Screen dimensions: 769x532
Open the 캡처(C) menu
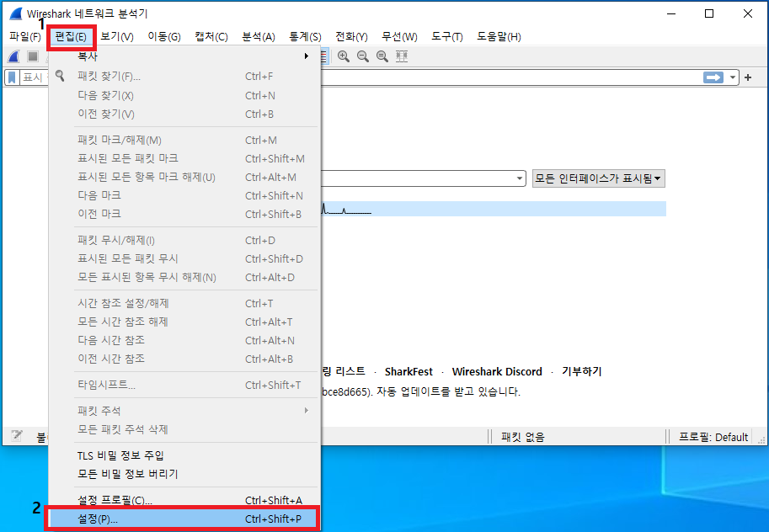(211, 37)
